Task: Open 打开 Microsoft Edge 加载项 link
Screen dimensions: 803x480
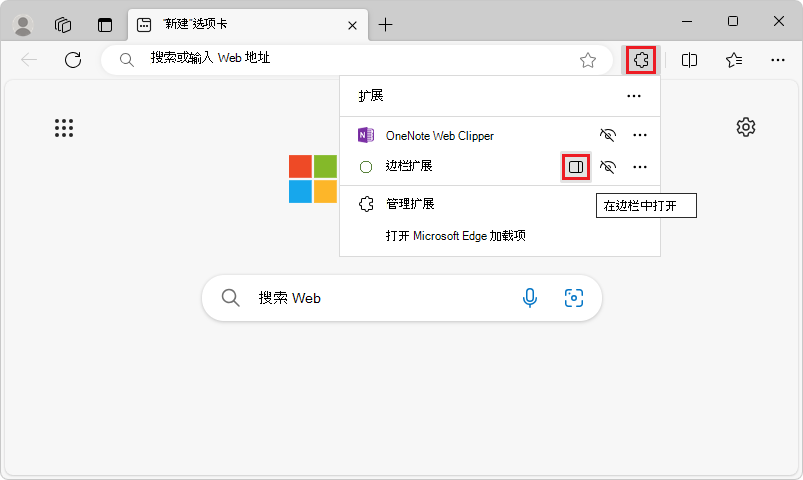Action: point(455,236)
